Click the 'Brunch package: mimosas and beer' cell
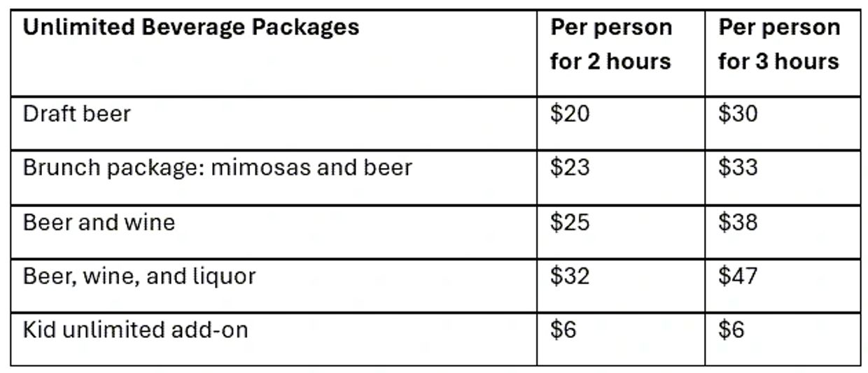Viewport: 868px width, 373px height. 218,167
